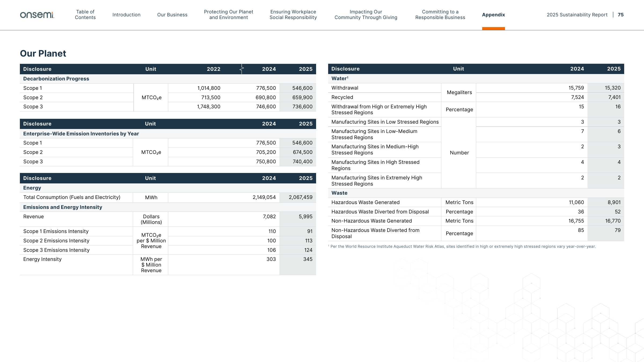The height and width of the screenshot is (362, 644).
Task: Click Scope 1 Emissions Intensity row label
Action: tap(56, 231)
